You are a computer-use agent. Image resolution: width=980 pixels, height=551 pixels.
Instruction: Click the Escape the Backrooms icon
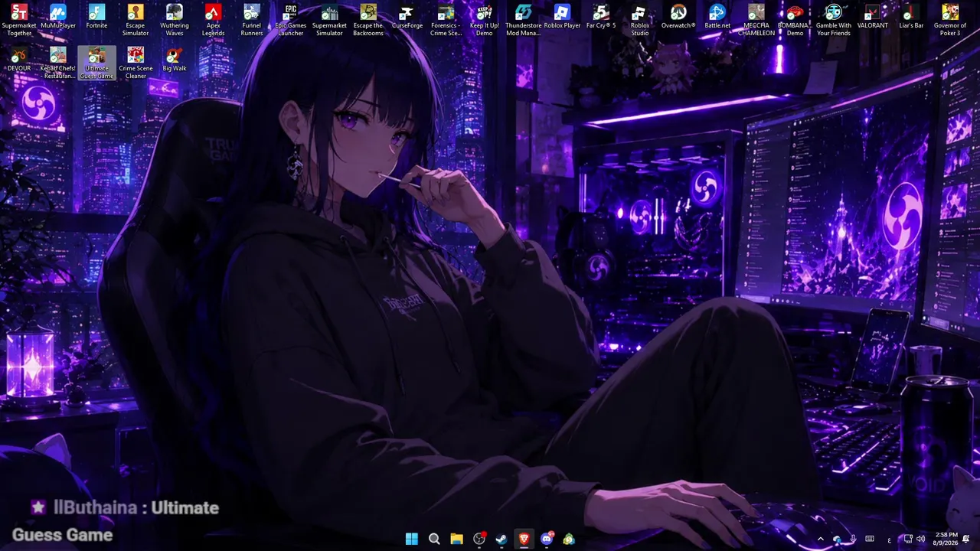[368, 21]
